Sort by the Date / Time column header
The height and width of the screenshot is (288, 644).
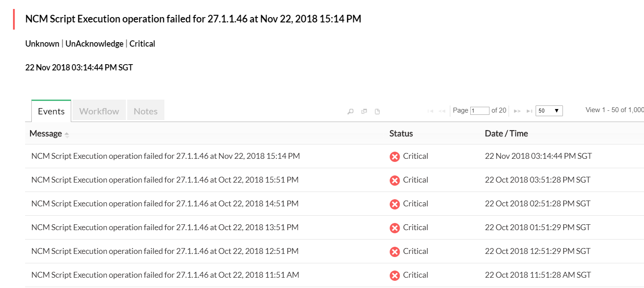pos(506,133)
